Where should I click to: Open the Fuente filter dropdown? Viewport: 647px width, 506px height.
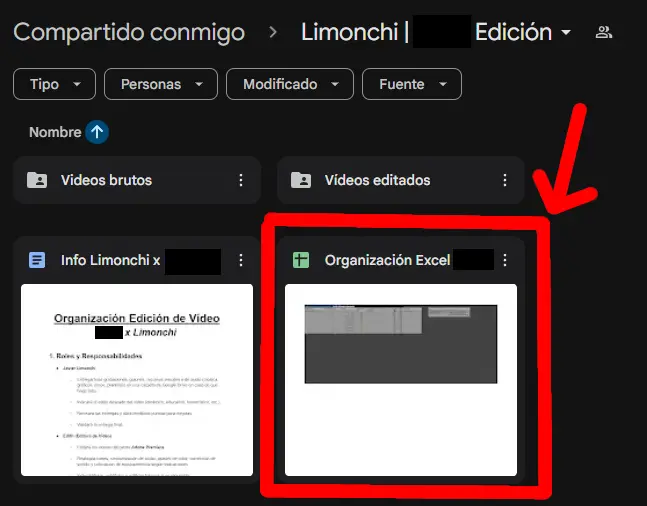click(411, 85)
